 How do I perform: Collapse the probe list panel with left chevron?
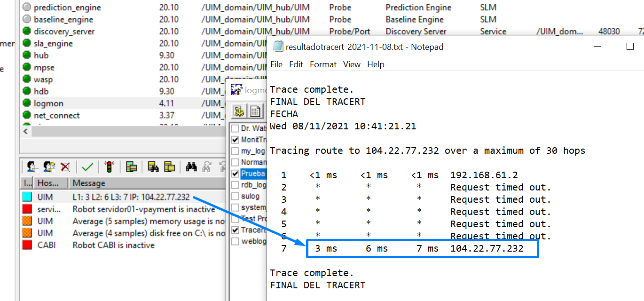click(24, 131)
